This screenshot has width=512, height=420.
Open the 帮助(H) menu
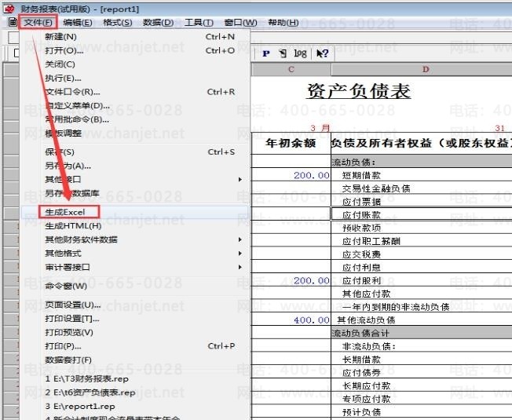(x=283, y=23)
